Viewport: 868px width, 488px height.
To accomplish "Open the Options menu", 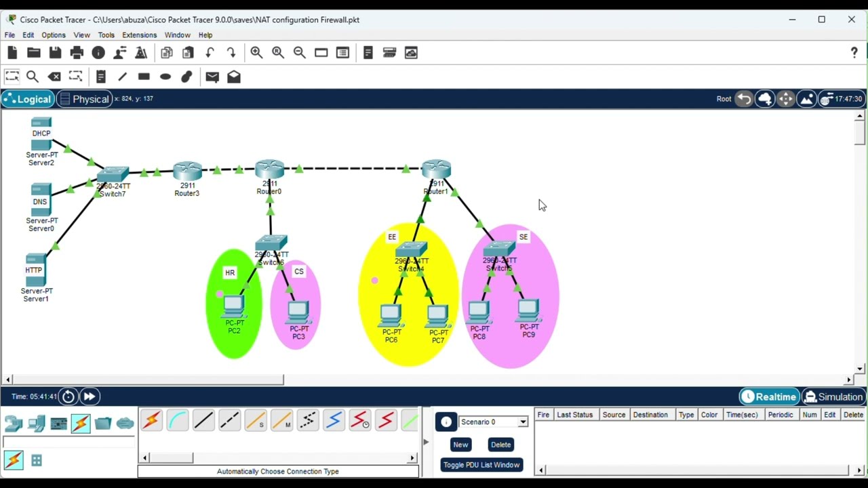I will coord(54,35).
